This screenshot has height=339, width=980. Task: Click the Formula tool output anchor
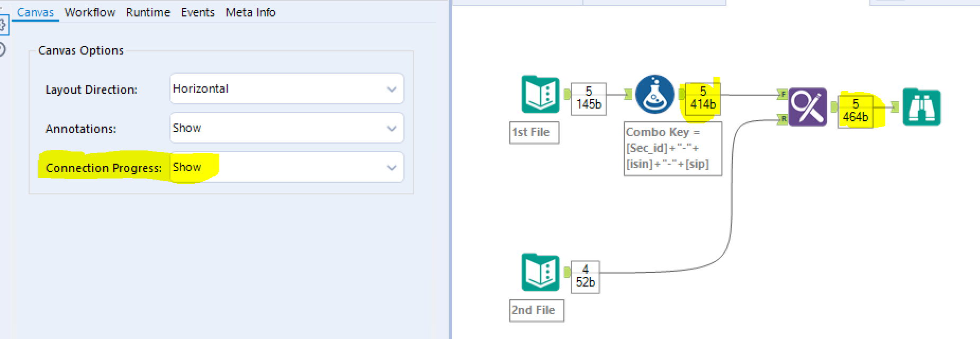coord(681,95)
